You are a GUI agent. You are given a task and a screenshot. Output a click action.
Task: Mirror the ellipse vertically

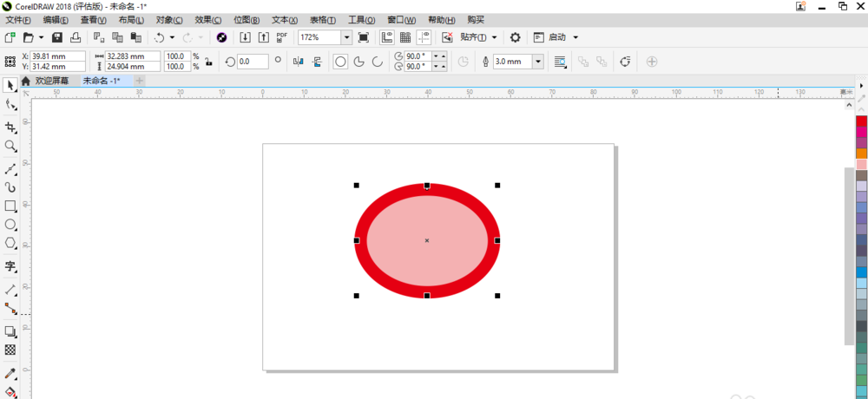(x=317, y=62)
